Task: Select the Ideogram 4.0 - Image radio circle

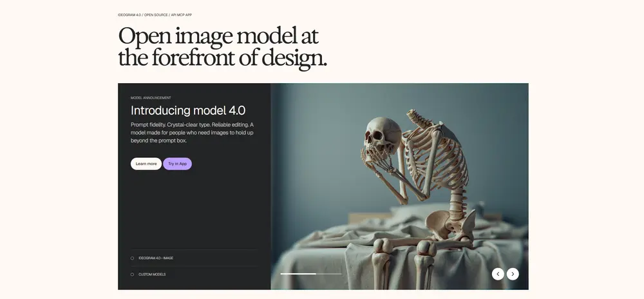Action: 132,258
